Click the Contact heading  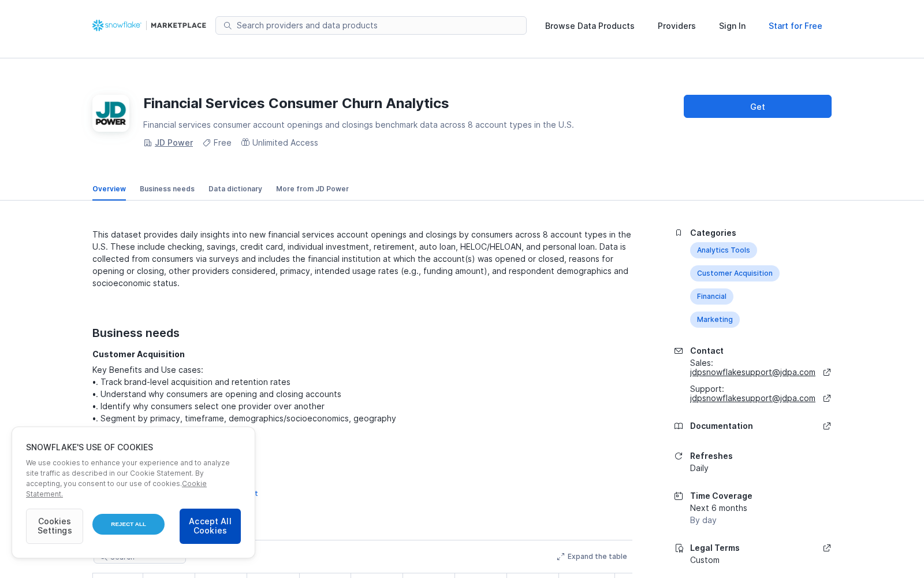tap(707, 351)
